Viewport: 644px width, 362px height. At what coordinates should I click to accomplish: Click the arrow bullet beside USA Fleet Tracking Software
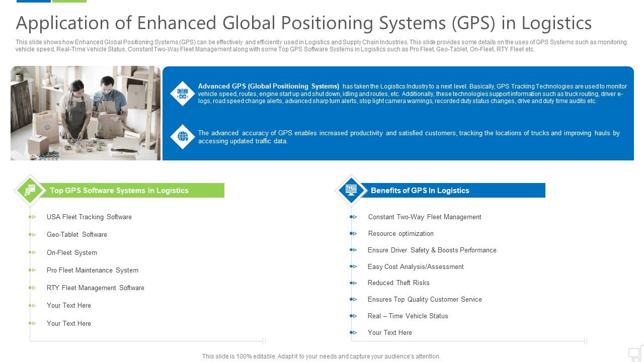33,217
